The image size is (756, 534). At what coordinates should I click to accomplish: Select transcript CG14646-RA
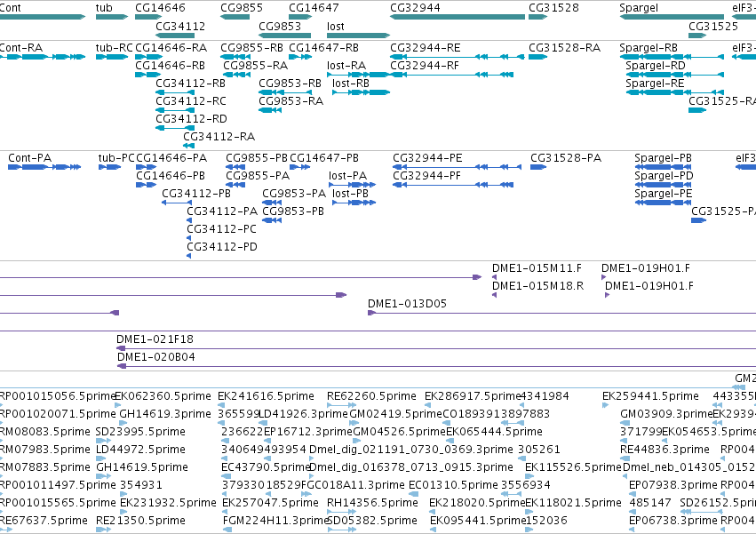(x=148, y=57)
